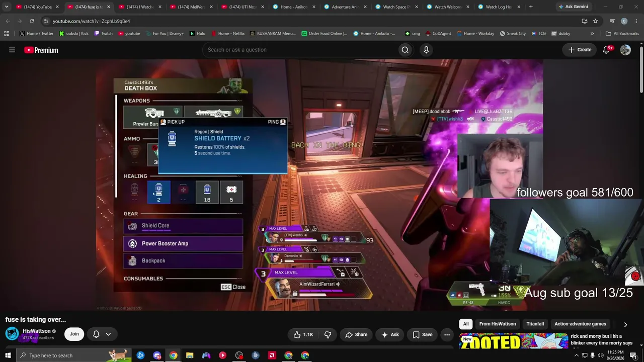
Task: Click the Join channel button
Action: click(74, 334)
